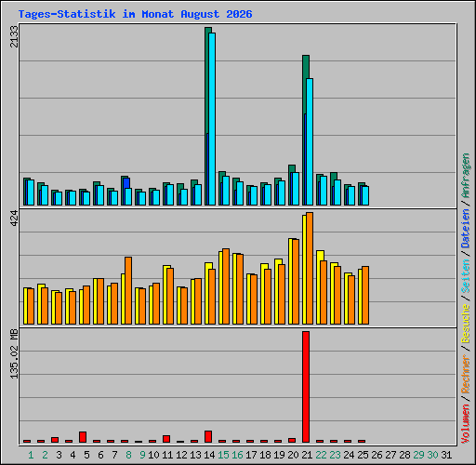This screenshot has height=465, width=476.
Task: Click the Volumen legend label
Action: tap(466, 424)
